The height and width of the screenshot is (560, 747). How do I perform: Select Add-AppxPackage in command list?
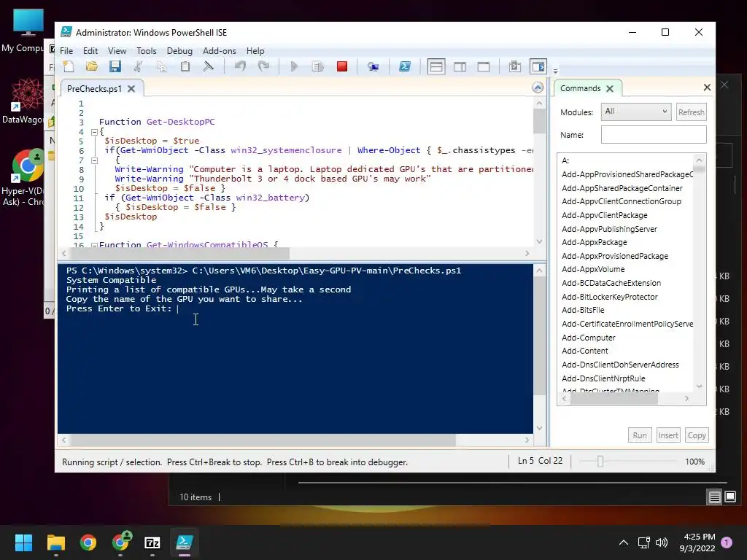click(x=594, y=242)
